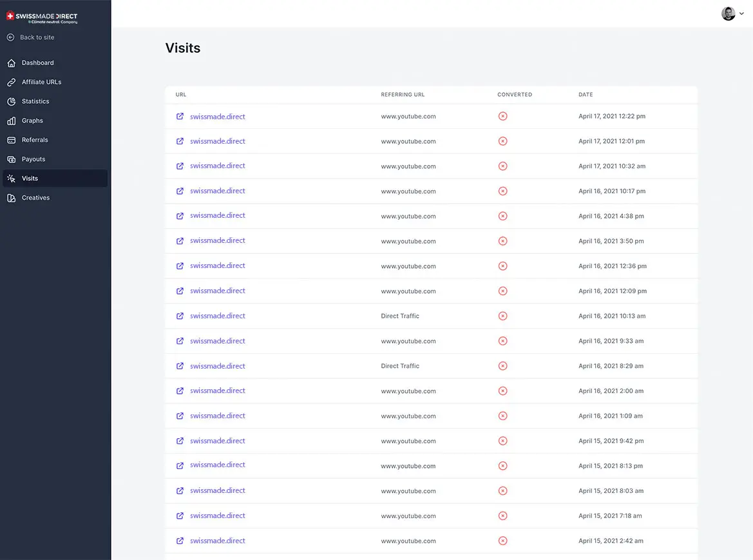Click not-converted X icon for April 16 10:13 am visit

click(x=503, y=316)
